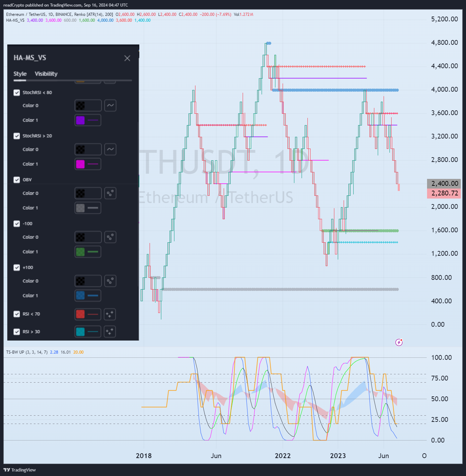This screenshot has width=466, height=476.
Task: Open OBV gray Color 1 swatch
Action: point(88,208)
